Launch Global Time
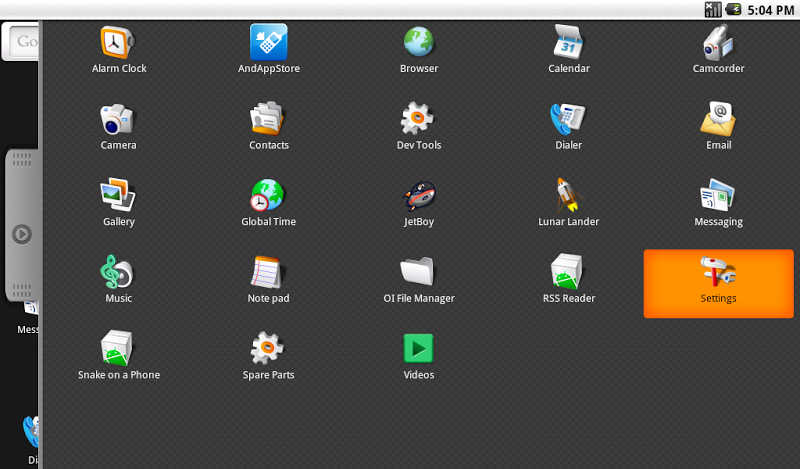This screenshot has height=469, width=800. [268, 203]
